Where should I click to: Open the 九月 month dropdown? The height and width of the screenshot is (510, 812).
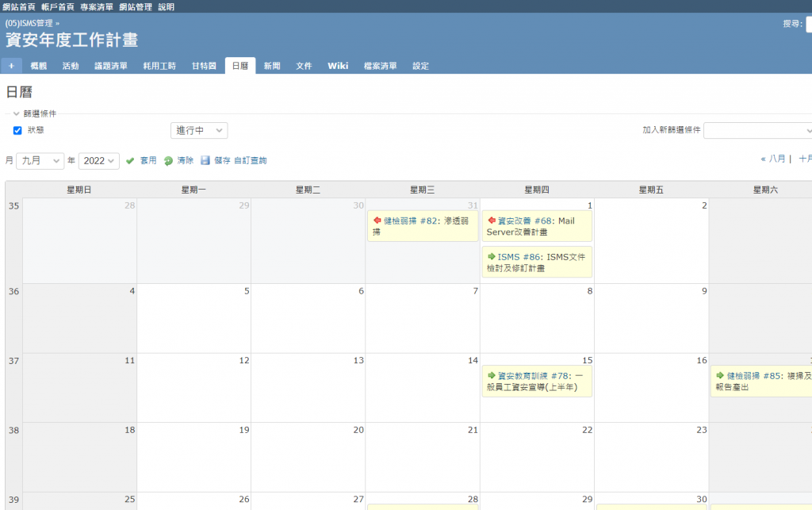[40, 160]
